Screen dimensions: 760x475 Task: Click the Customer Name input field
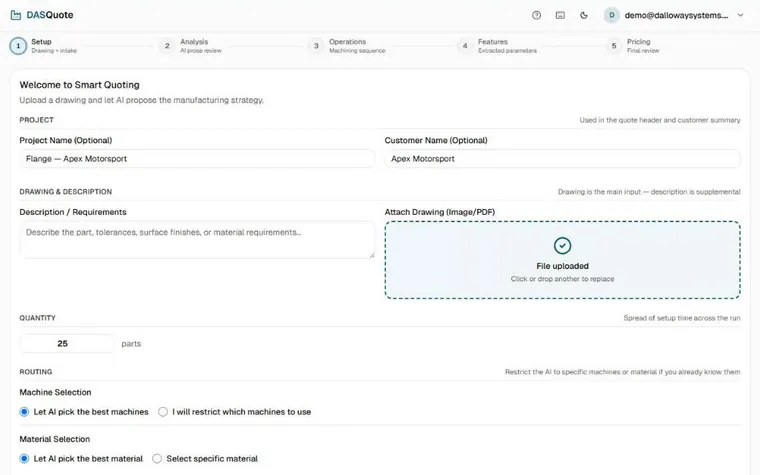(x=562, y=159)
